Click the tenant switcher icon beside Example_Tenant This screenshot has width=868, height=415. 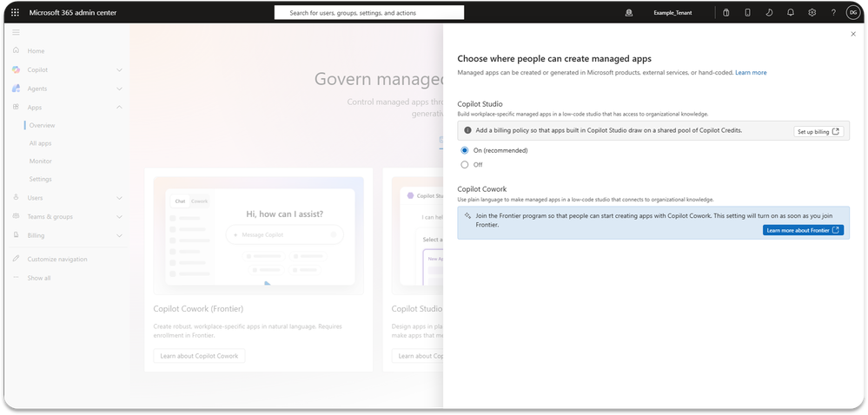click(629, 13)
